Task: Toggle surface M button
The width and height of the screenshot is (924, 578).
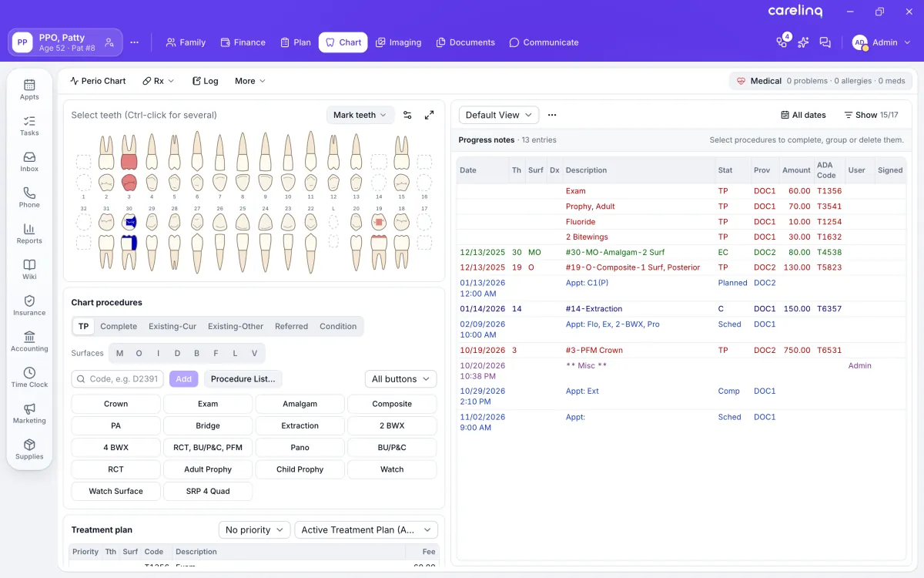Action: tap(119, 354)
